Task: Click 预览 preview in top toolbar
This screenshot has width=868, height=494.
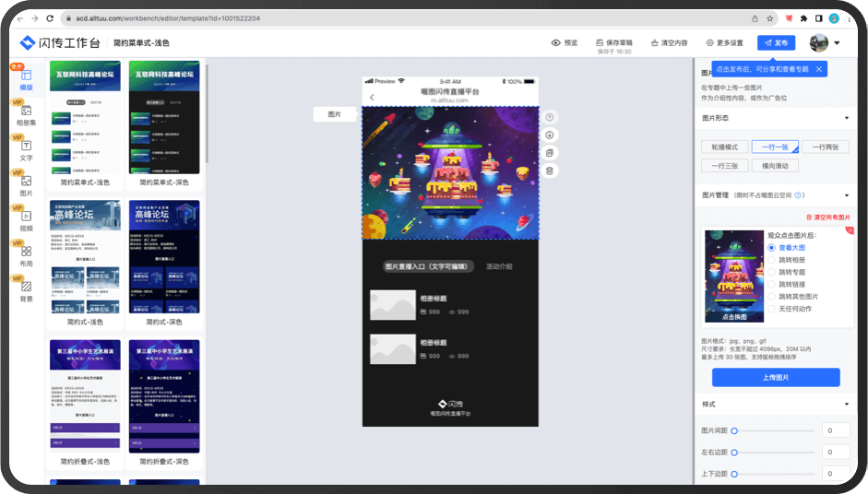Action: (564, 43)
